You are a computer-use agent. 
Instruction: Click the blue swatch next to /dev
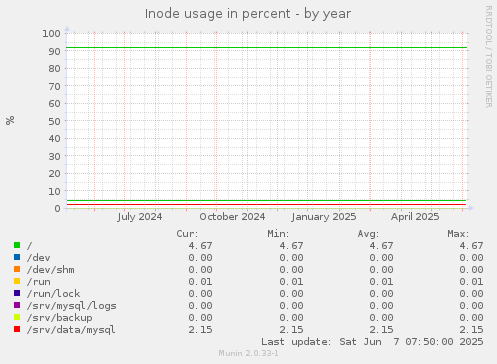click(x=17, y=257)
